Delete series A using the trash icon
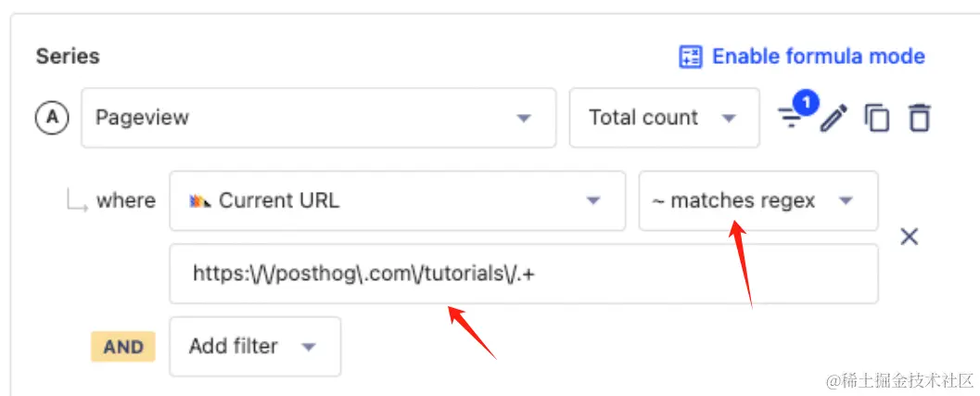 (919, 118)
